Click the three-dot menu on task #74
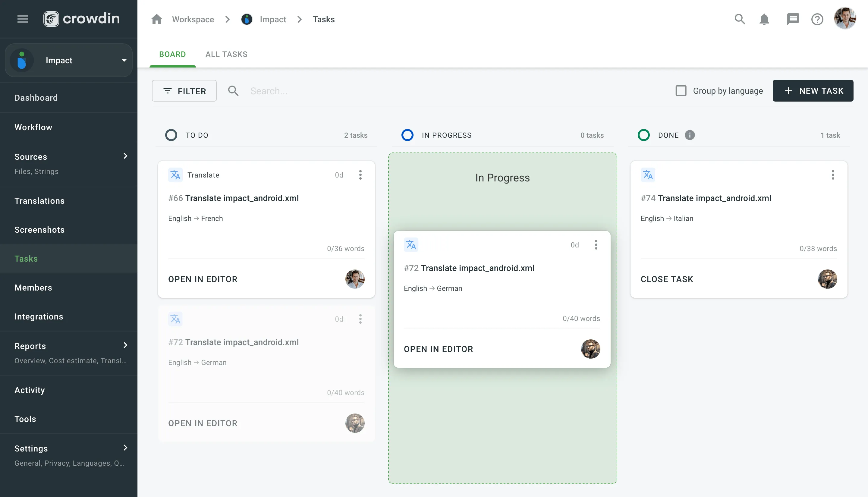 pyautogui.click(x=833, y=175)
